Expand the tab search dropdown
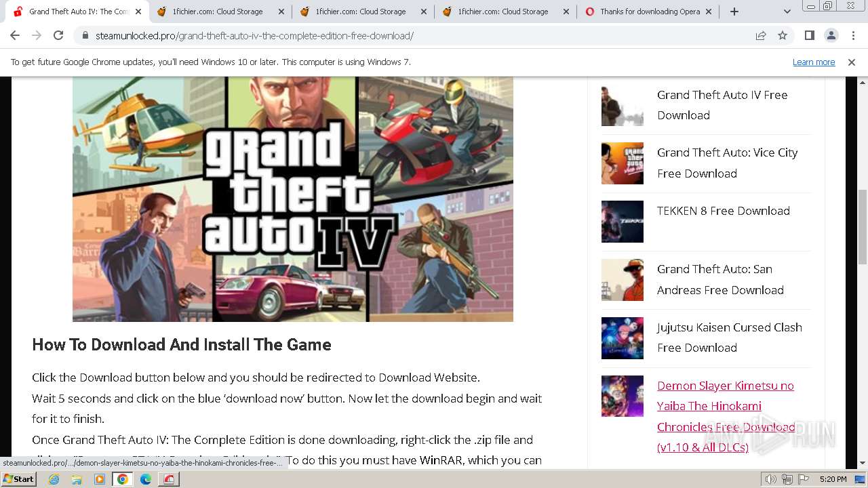This screenshot has height=488, width=868. [787, 12]
